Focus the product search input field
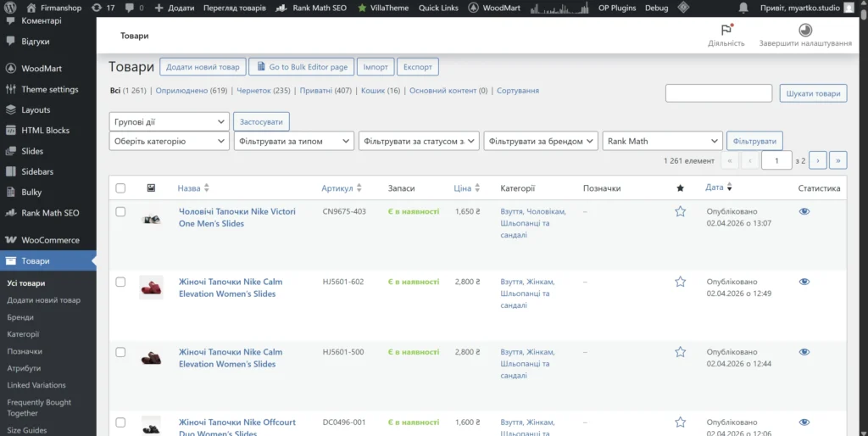This screenshot has height=436, width=868. pos(718,93)
